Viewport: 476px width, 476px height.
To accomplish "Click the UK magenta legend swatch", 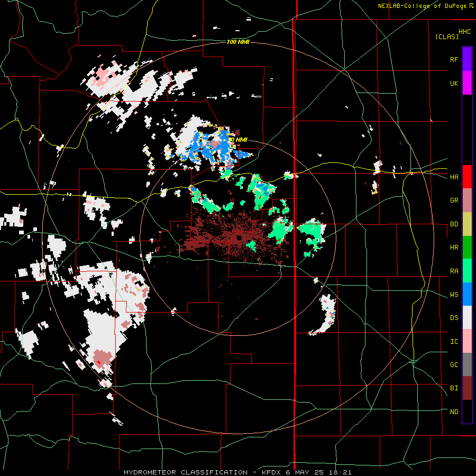I will click(467, 83).
